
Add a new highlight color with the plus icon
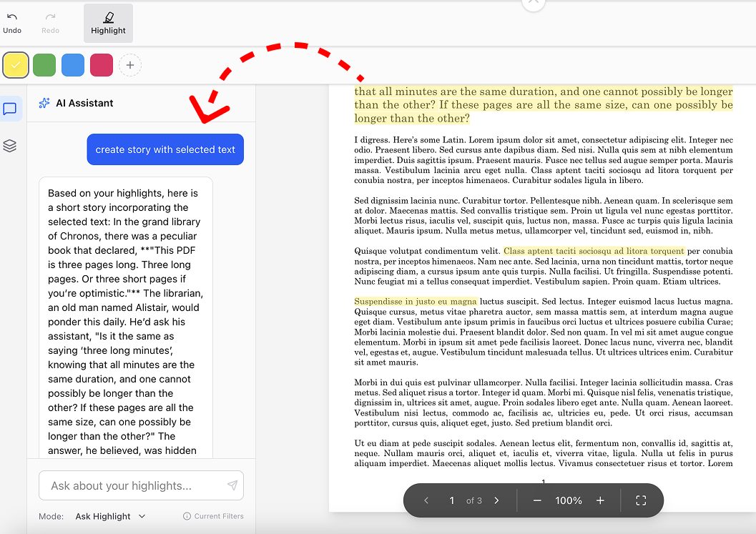click(x=129, y=64)
